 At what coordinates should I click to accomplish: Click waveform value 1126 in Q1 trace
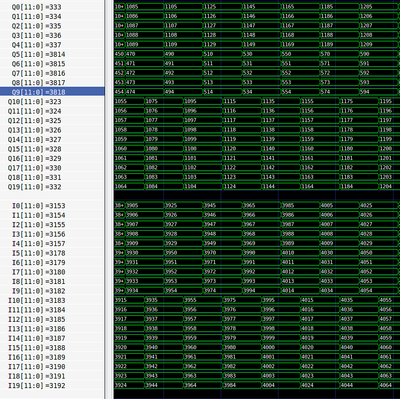click(x=222, y=16)
